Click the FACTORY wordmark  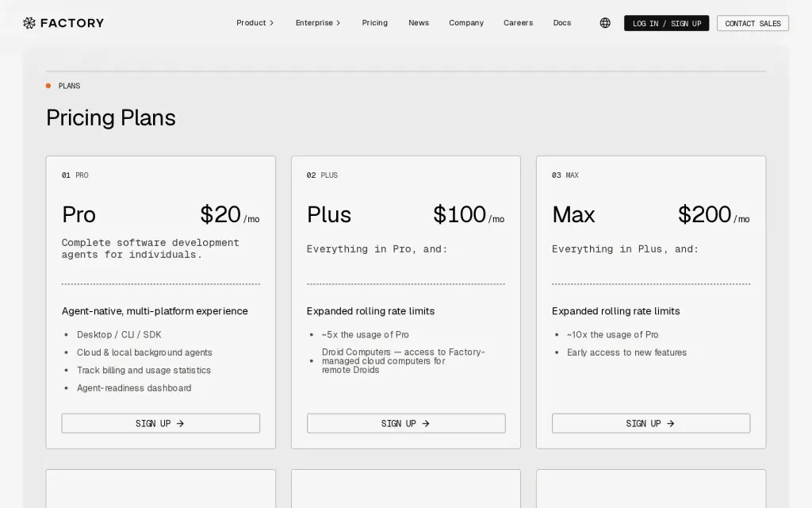(x=72, y=23)
